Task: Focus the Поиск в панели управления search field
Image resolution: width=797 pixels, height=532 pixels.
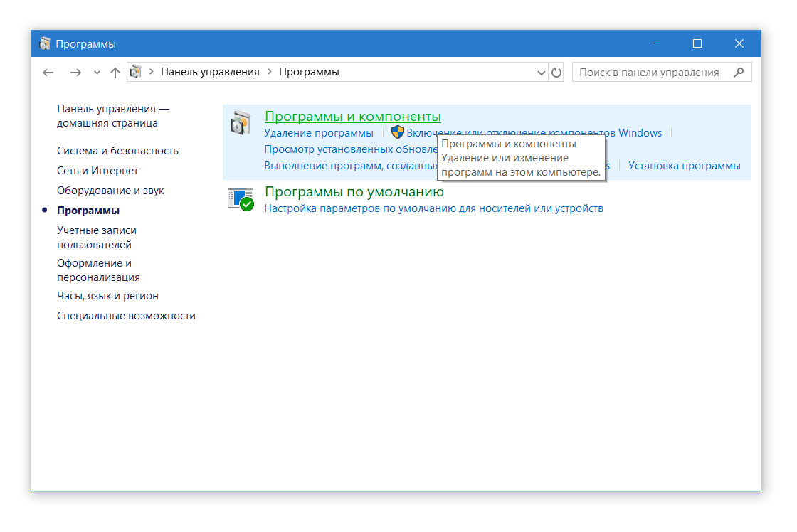Action: tap(661, 72)
